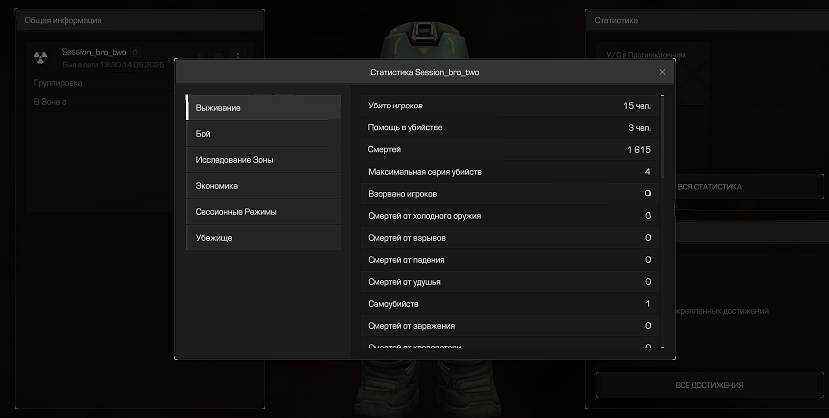This screenshot has height=418, width=829.
Task: Select the Смертей row showing 1 615
Action: [x=509, y=149]
